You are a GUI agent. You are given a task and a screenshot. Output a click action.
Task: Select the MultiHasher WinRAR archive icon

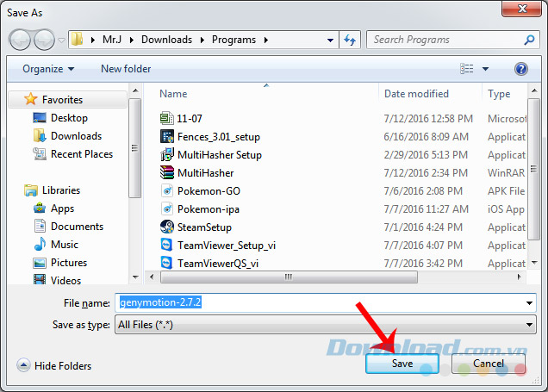(166, 172)
